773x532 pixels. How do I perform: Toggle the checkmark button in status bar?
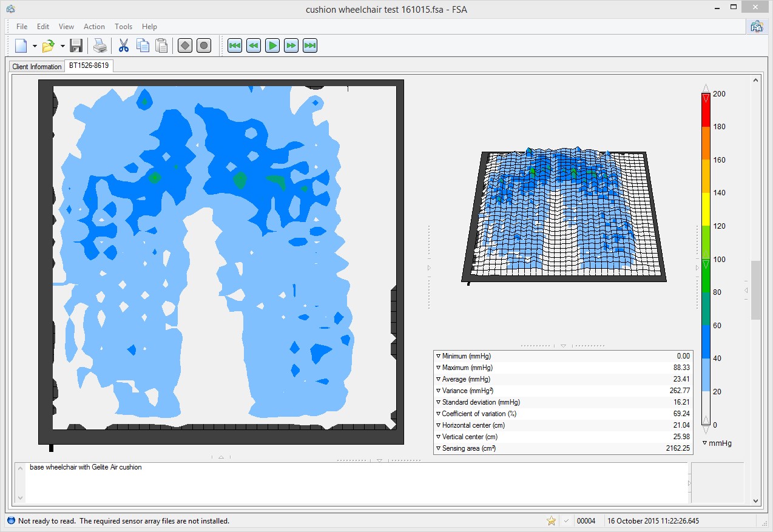pos(566,520)
